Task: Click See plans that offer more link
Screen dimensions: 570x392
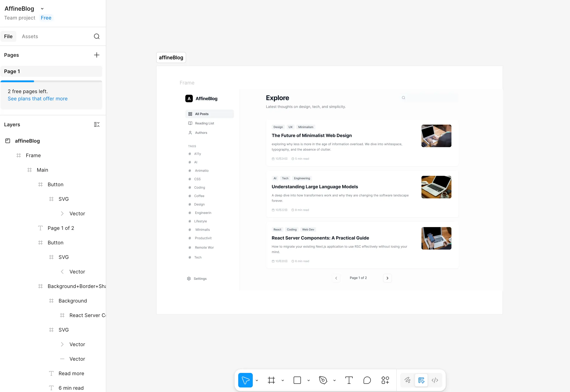Action: (x=37, y=99)
